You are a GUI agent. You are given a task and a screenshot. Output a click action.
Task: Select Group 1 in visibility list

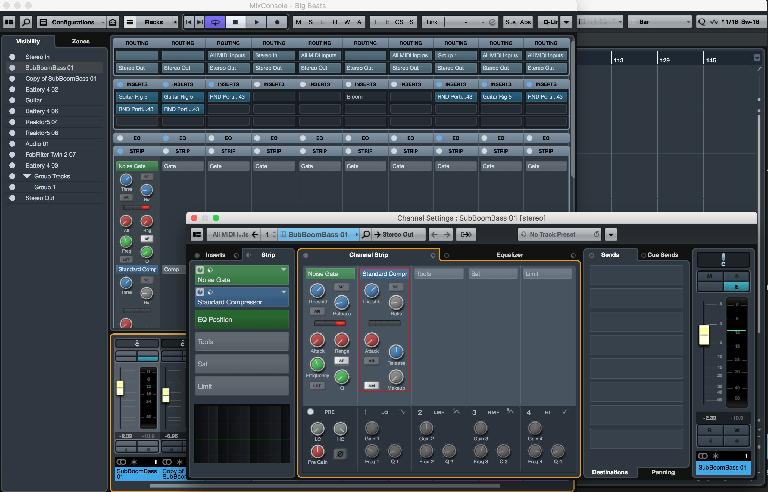click(45, 187)
